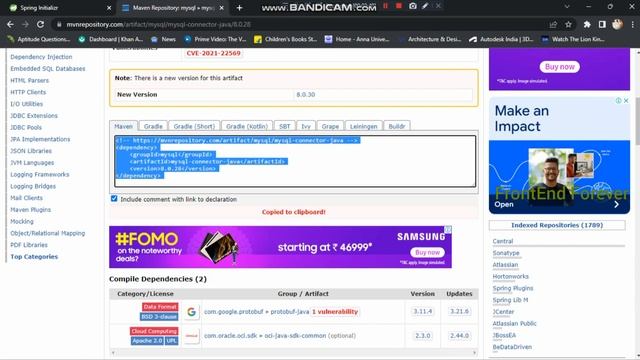
Task: Open the Children's Books bookmark
Action: tap(285, 39)
